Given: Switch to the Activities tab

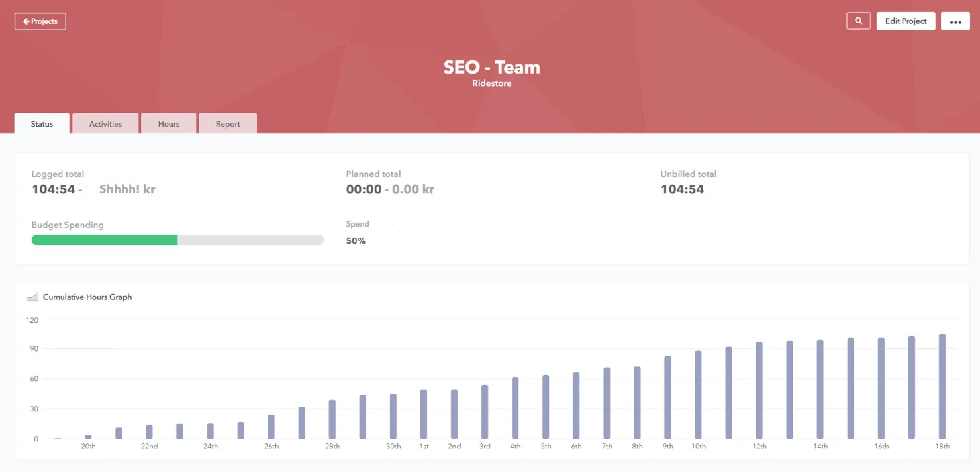Looking at the screenshot, I should pos(105,123).
